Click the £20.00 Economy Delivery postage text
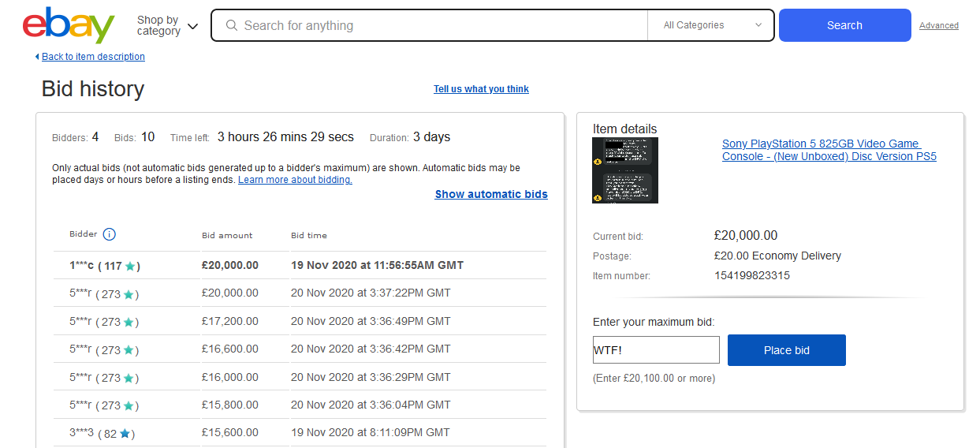This screenshot has width=980, height=448. pyautogui.click(x=777, y=256)
